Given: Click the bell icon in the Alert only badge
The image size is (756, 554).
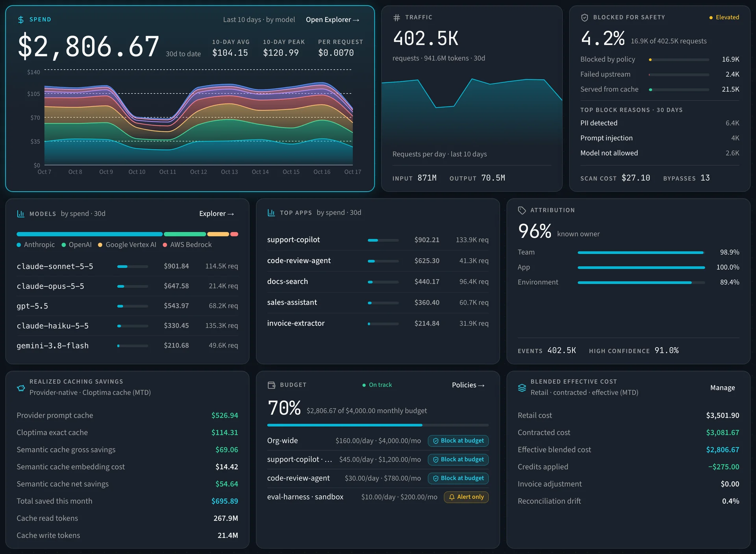Looking at the screenshot, I should [x=452, y=497].
